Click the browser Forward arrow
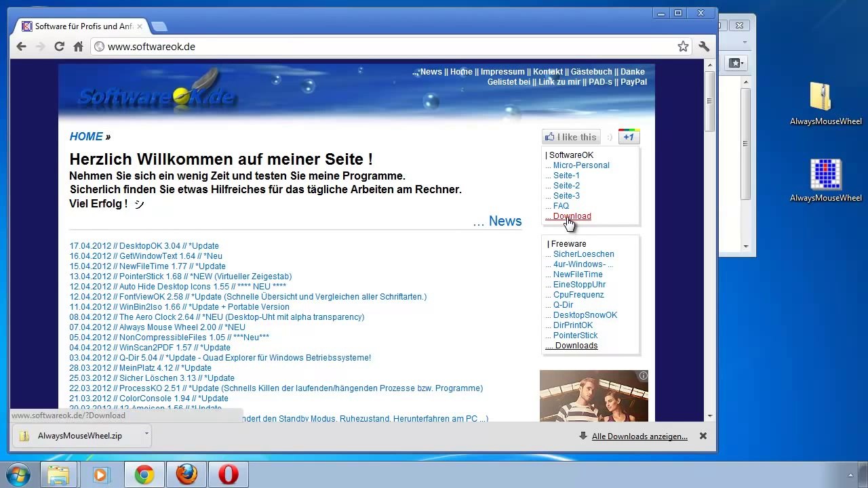 (x=40, y=47)
